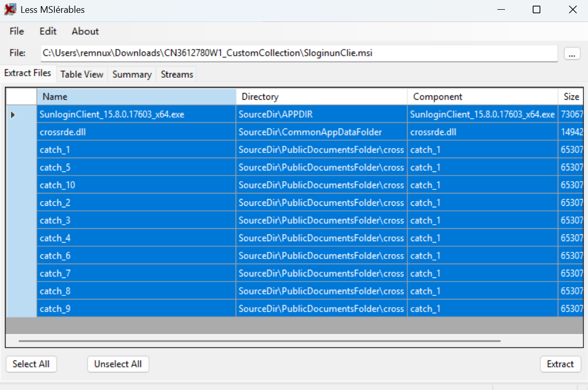Click the Size cell in the catch_9 row
This screenshot has height=390, width=588.
click(x=571, y=308)
